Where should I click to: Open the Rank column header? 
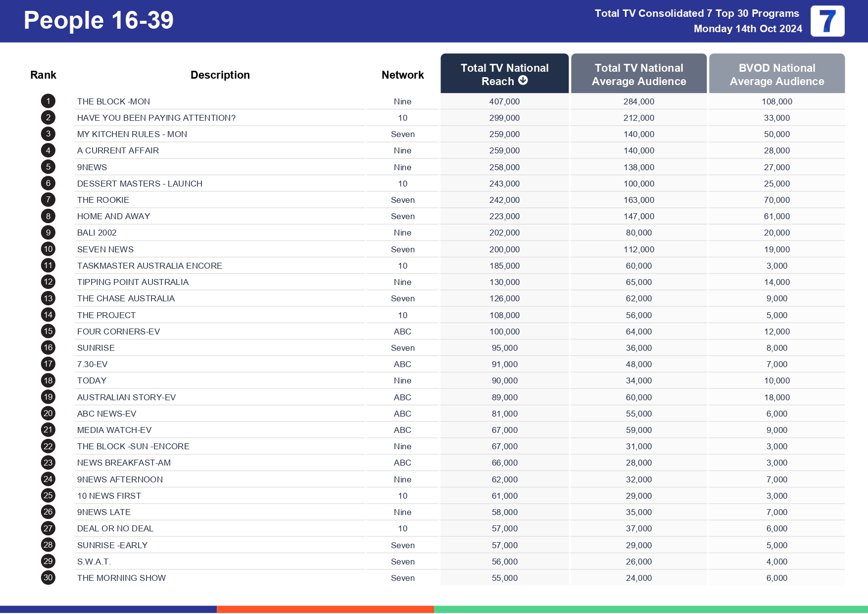tap(43, 75)
